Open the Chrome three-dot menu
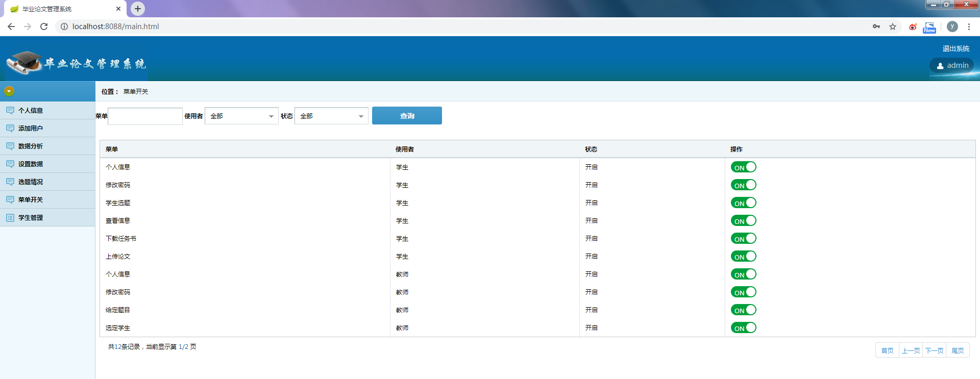This screenshot has width=980, height=379. coord(969,27)
